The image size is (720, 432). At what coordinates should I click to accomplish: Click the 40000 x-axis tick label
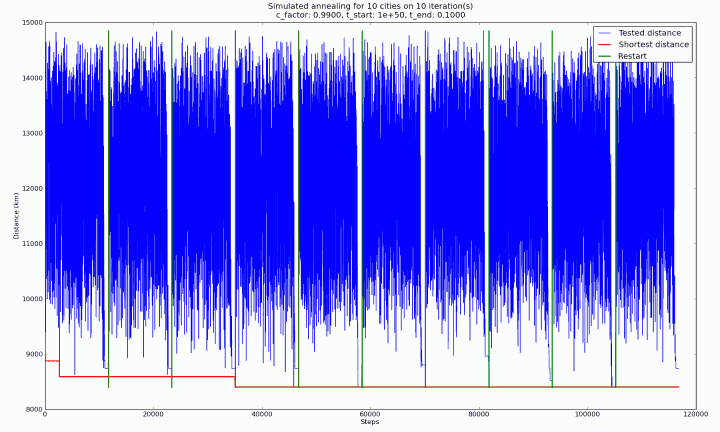click(x=262, y=414)
